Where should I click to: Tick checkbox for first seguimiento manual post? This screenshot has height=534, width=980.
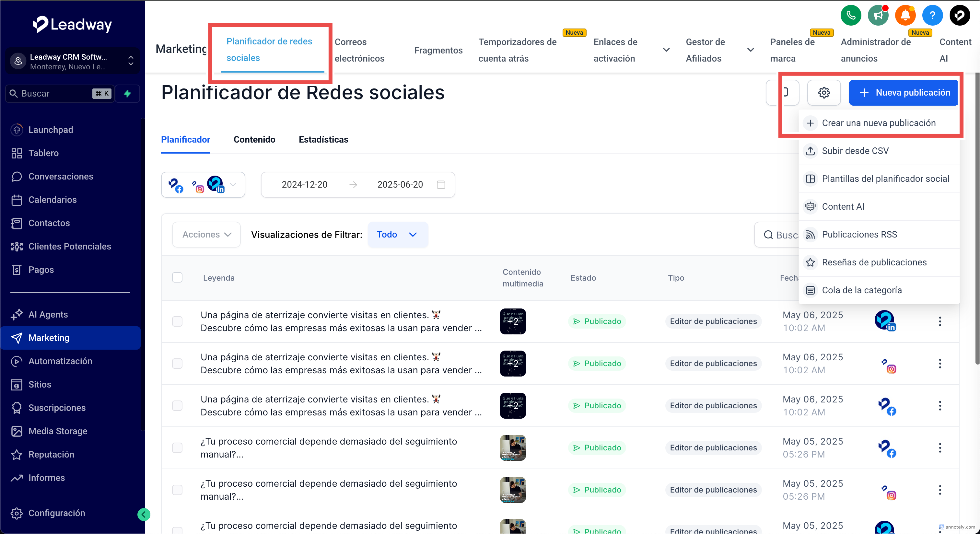pos(177,448)
